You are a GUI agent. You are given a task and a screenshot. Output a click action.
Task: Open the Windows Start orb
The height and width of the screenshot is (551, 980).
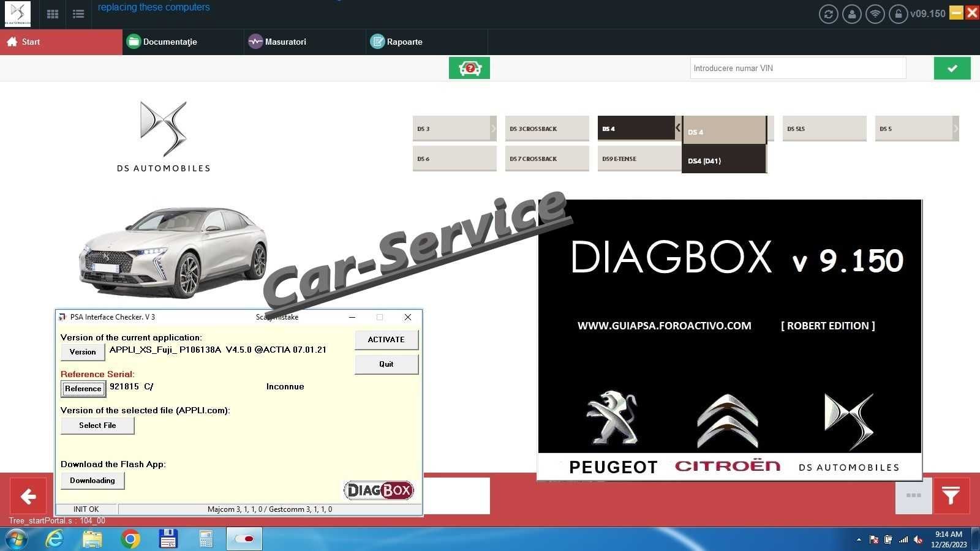17,539
